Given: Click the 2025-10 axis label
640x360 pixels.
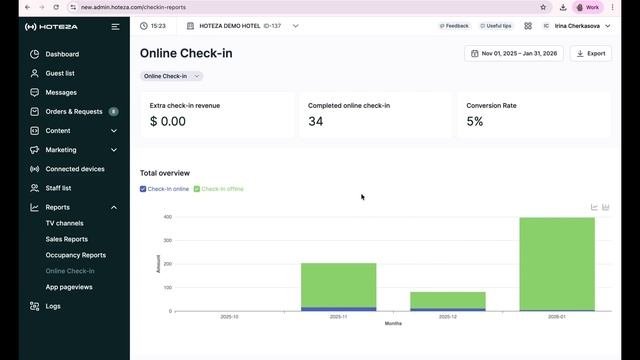Looking at the screenshot, I should [229, 317].
